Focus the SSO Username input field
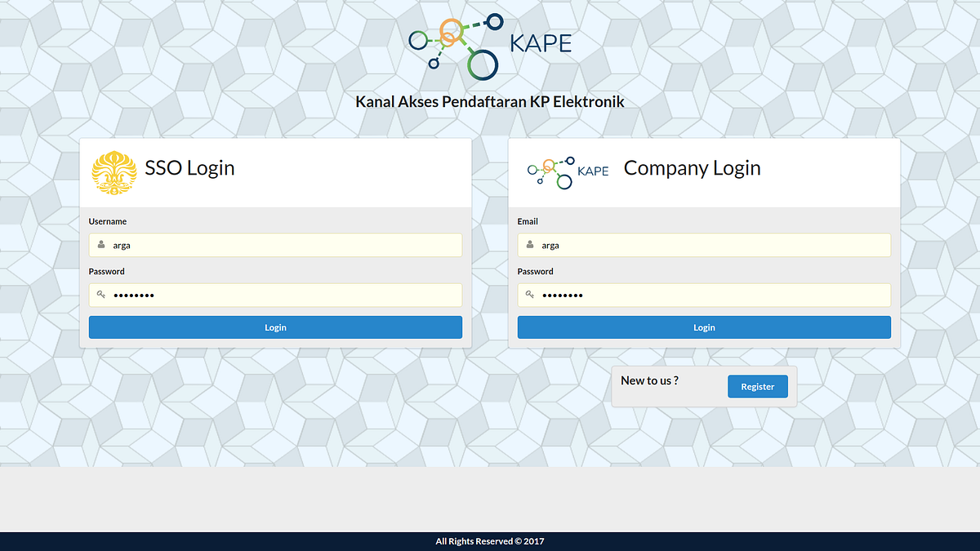 [x=275, y=245]
